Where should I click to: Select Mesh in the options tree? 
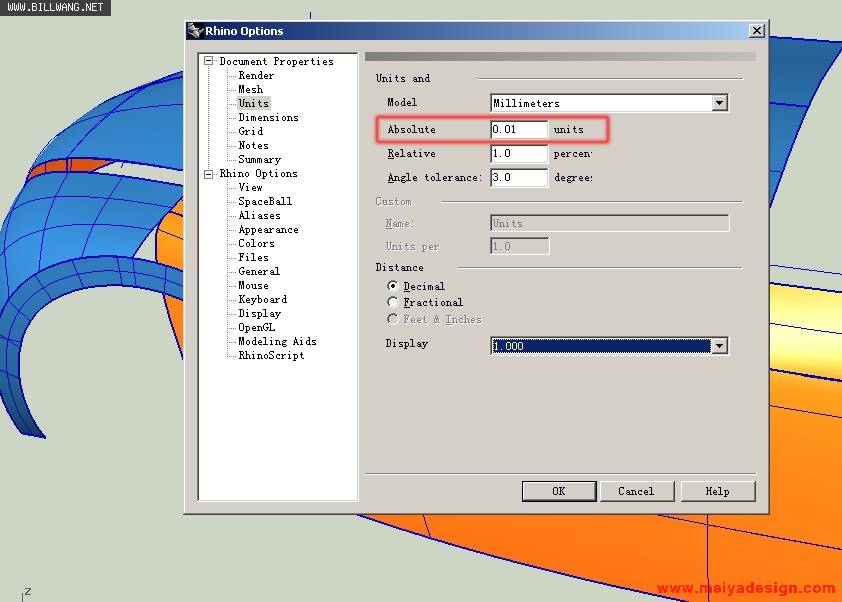pyautogui.click(x=250, y=89)
